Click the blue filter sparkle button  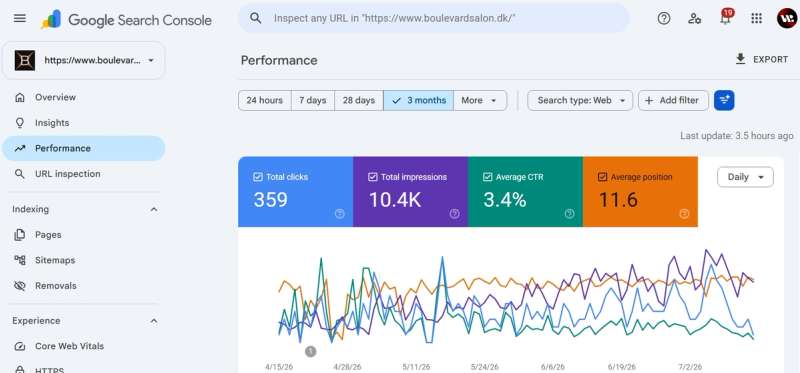[x=724, y=101]
